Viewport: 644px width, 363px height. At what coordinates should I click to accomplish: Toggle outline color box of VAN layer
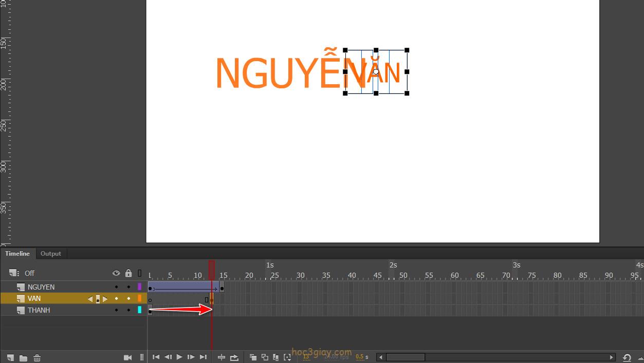pos(139,298)
